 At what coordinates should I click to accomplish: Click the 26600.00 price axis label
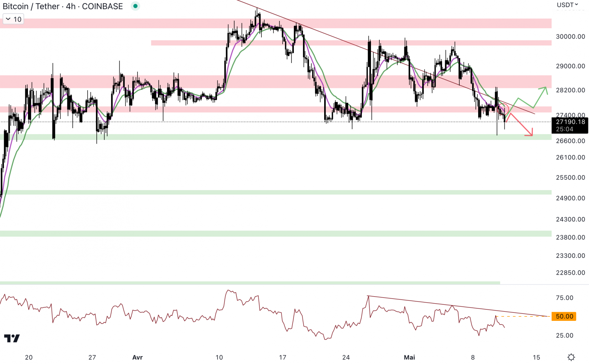570,141
